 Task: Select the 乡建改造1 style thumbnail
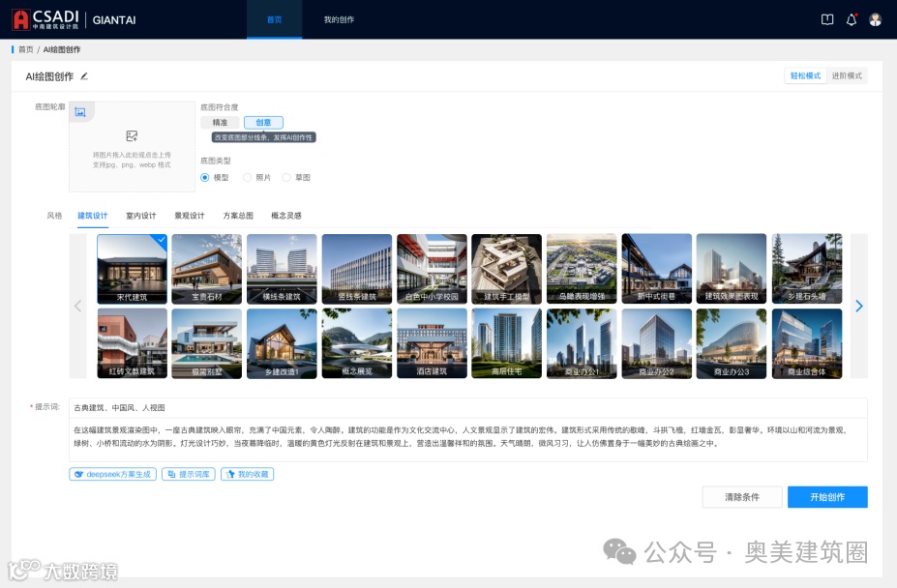point(282,343)
